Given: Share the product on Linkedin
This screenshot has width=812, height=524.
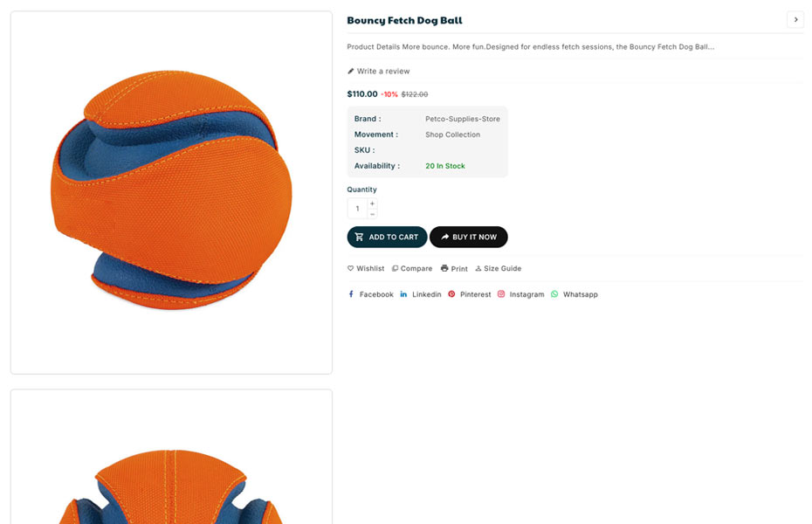Looking at the screenshot, I should pos(421,295).
